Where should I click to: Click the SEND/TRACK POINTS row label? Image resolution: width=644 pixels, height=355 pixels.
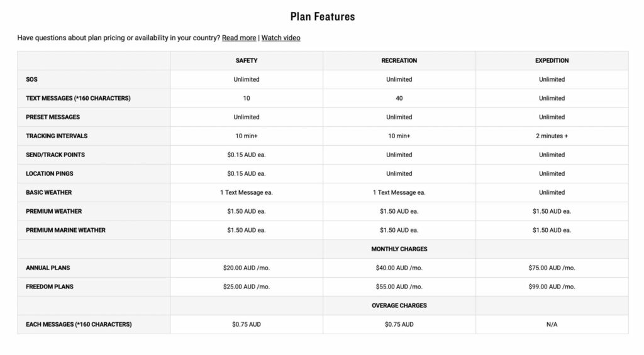click(x=55, y=155)
